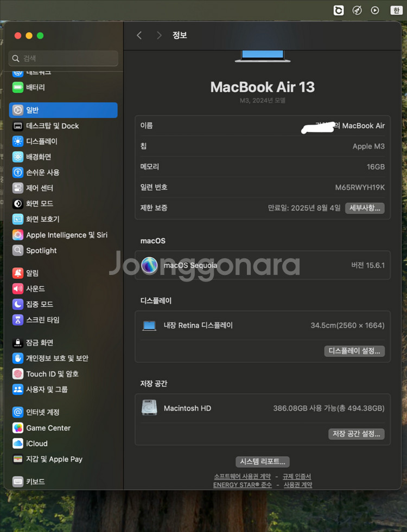Image resolution: width=407 pixels, height=532 pixels.
Task: Click the macOS Sequoia icon
Action: click(149, 265)
